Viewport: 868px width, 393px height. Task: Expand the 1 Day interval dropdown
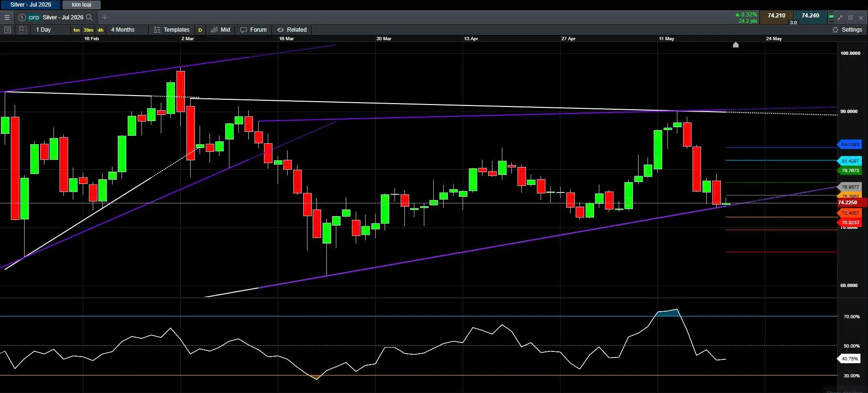pos(44,30)
